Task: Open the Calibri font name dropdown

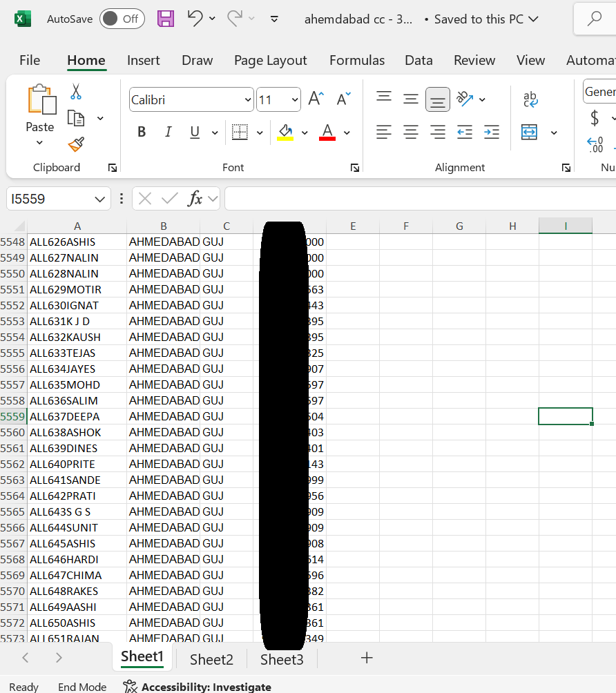Action: (x=248, y=100)
